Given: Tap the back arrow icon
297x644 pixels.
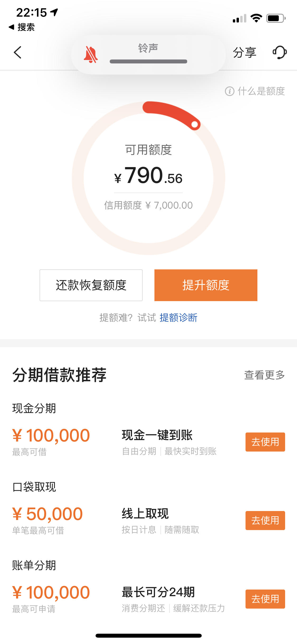Looking at the screenshot, I should tap(17, 52).
